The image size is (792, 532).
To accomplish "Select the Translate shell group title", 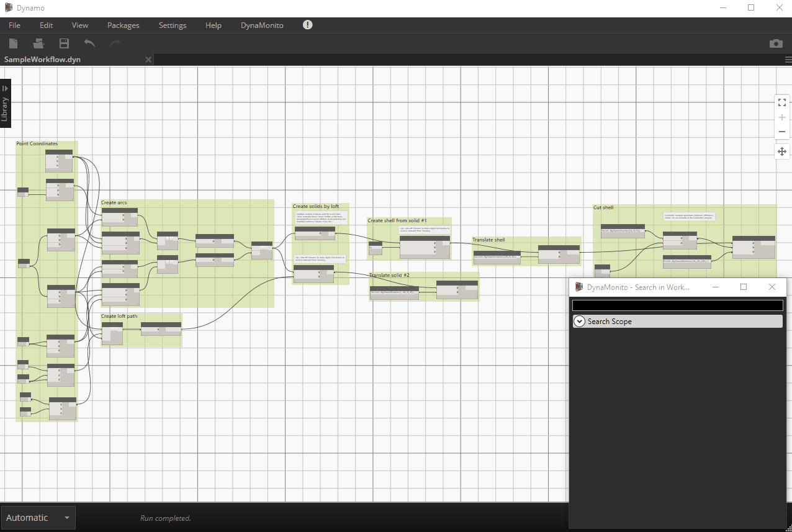I will click(x=488, y=240).
